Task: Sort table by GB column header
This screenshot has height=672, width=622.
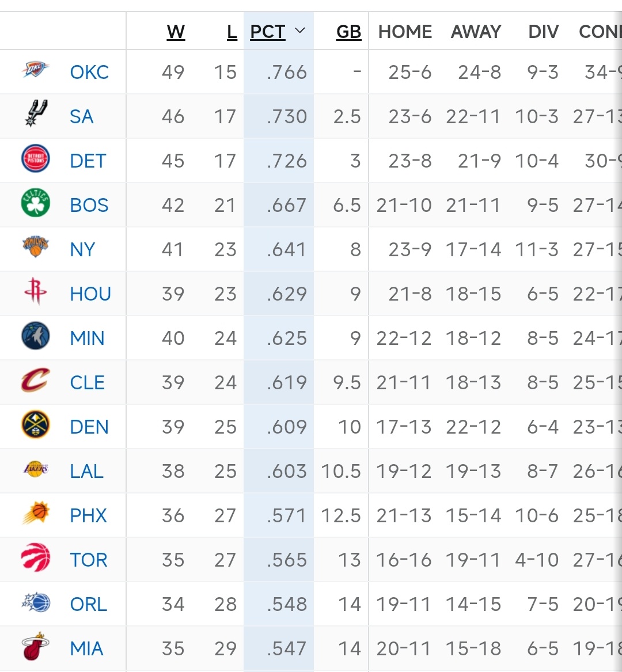Action: coord(348,32)
